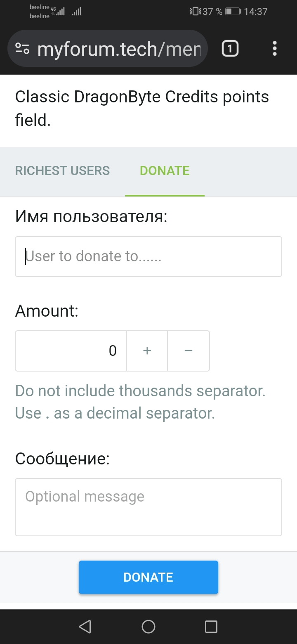Click the Optional message text area
The image size is (297, 644).
click(x=148, y=507)
